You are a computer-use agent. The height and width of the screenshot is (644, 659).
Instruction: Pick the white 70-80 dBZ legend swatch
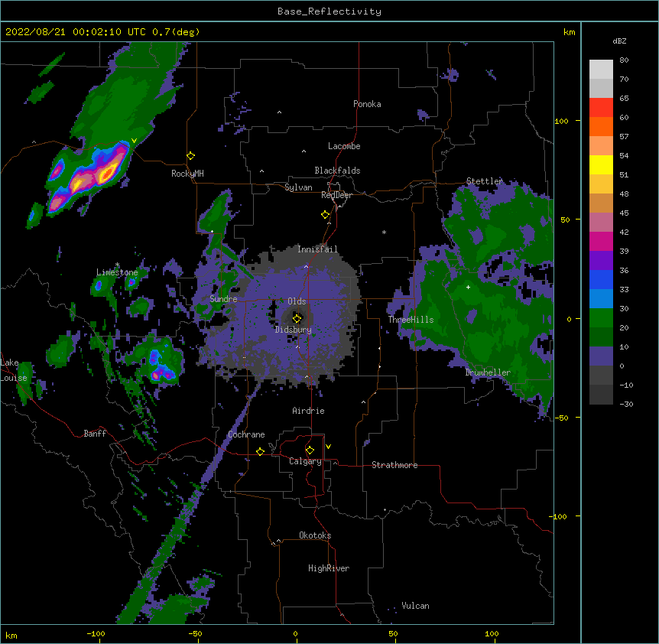[601, 70]
